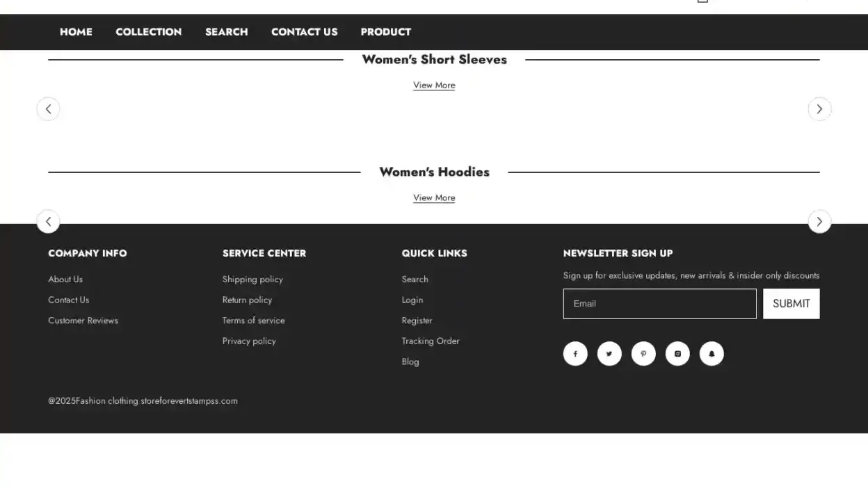The width and height of the screenshot is (868, 488).
Task: Open the COLLECTION menu item
Action: (148, 32)
